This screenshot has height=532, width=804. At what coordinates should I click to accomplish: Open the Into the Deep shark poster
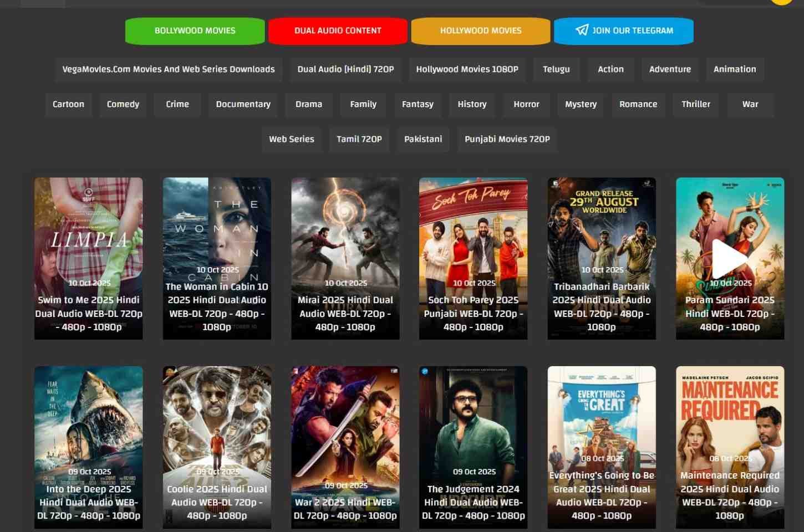click(89, 421)
